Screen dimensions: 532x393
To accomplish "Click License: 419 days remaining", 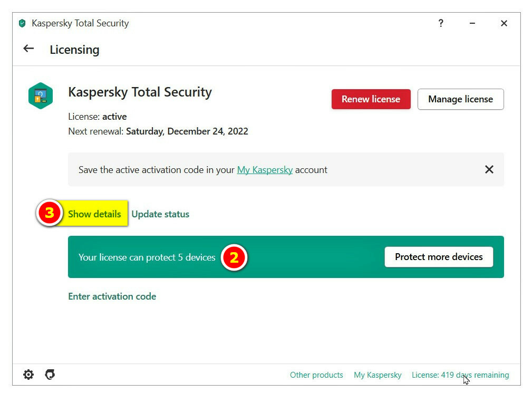I will 460,375.
